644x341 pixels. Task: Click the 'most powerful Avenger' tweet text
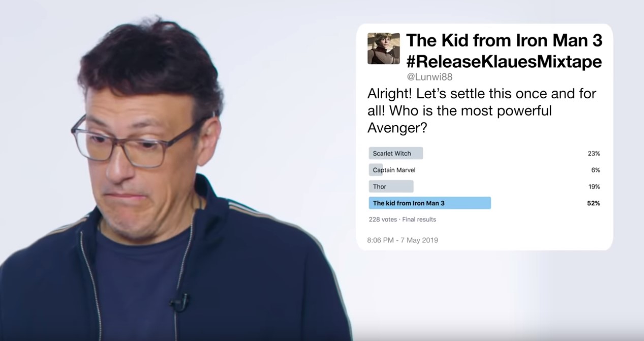(481, 110)
